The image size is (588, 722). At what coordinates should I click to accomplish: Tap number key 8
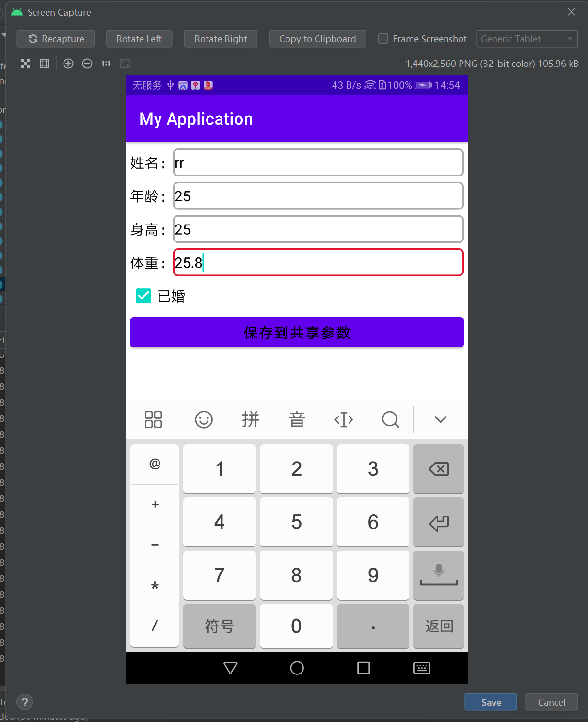coord(296,576)
